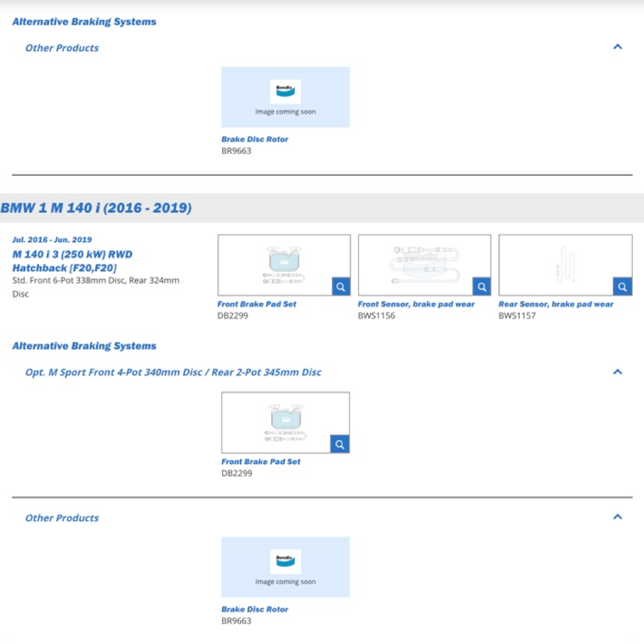
Task: Click the top Image coming soon placeholder
Action: click(286, 97)
